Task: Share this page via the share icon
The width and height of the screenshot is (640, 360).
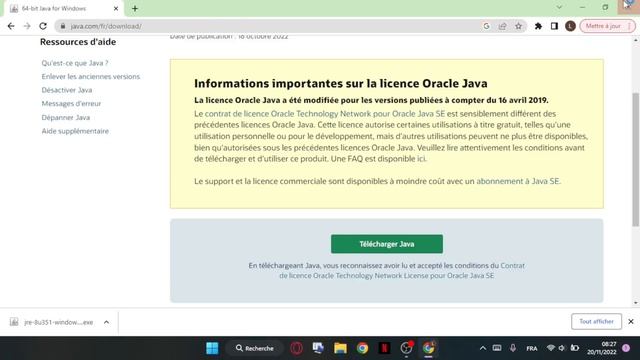Action: 502,26
